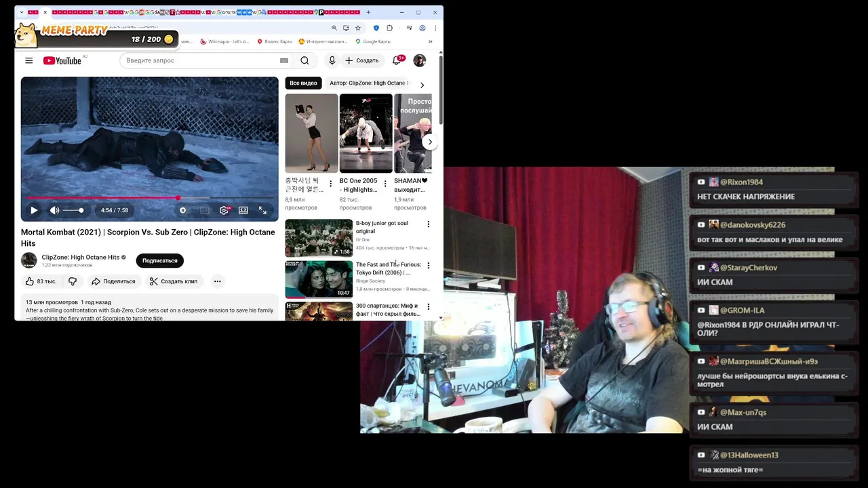This screenshot has width=868, height=488.
Task: Open the Google Карты bookmark
Action: [373, 41]
